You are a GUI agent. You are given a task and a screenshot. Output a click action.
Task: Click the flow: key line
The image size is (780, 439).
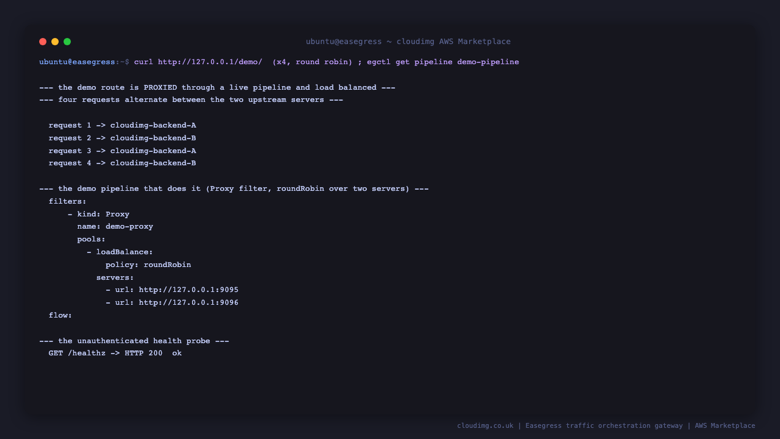[x=60, y=315]
